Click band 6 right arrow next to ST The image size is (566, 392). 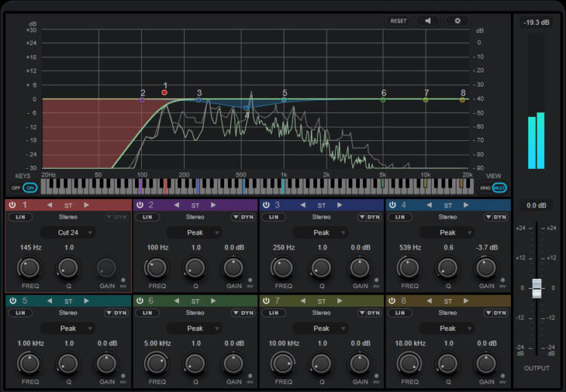tap(214, 301)
